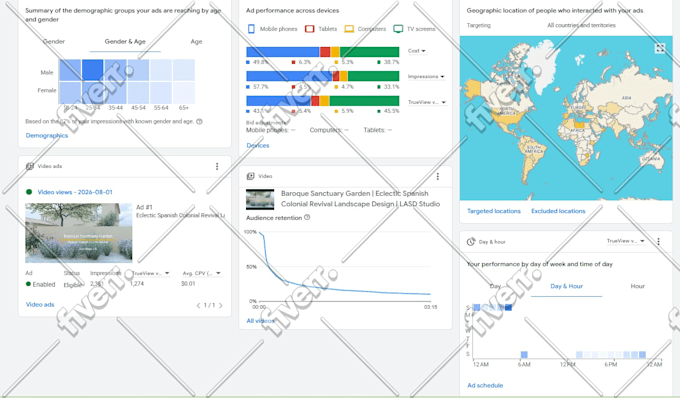Viewport: 680px width, 398px height.
Task: Open the Cost metric dropdown
Action: pyautogui.click(x=417, y=51)
